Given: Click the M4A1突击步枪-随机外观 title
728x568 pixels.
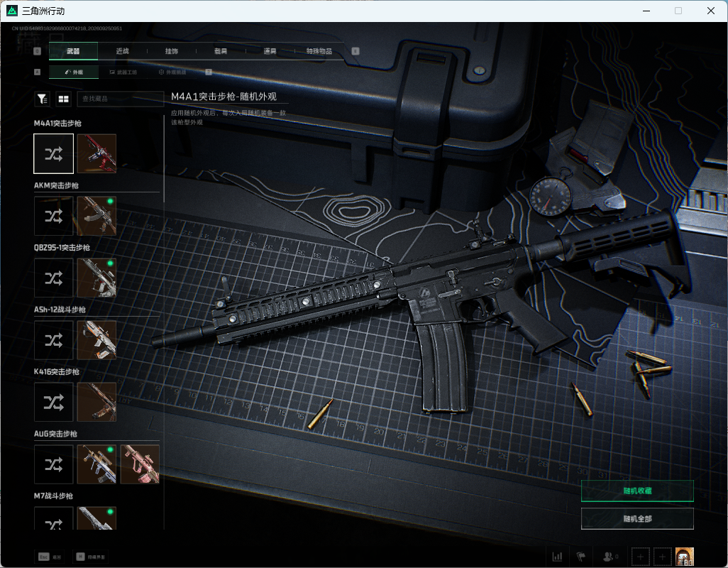Looking at the screenshot, I should [x=224, y=97].
